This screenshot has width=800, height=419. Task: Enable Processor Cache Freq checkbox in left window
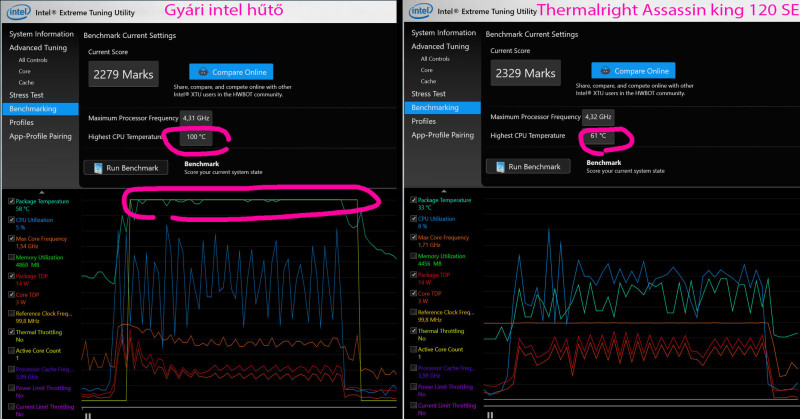click(11, 369)
